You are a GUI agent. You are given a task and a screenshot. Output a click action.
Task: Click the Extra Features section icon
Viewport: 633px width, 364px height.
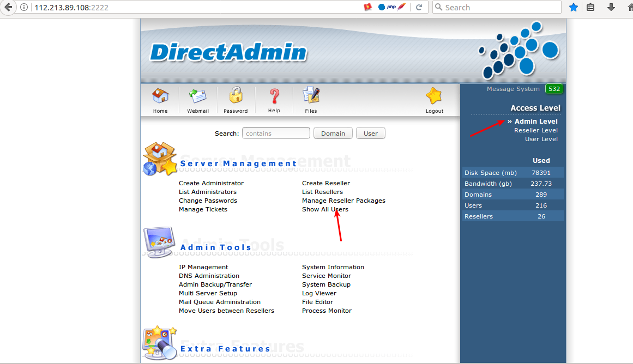pyautogui.click(x=159, y=343)
